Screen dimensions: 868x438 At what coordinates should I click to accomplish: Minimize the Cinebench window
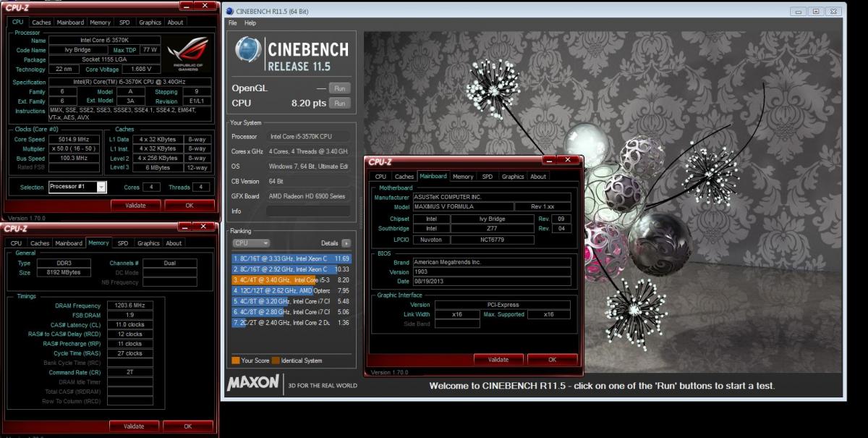pyautogui.click(x=800, y=11)
